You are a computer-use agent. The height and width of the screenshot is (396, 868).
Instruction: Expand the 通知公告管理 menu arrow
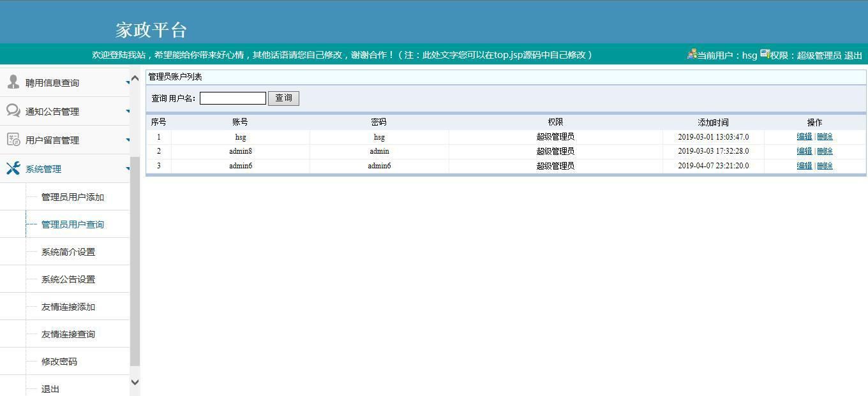coord(128,112)
